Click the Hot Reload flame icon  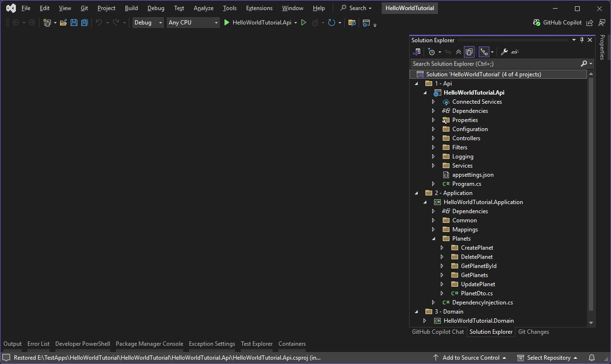315,23
